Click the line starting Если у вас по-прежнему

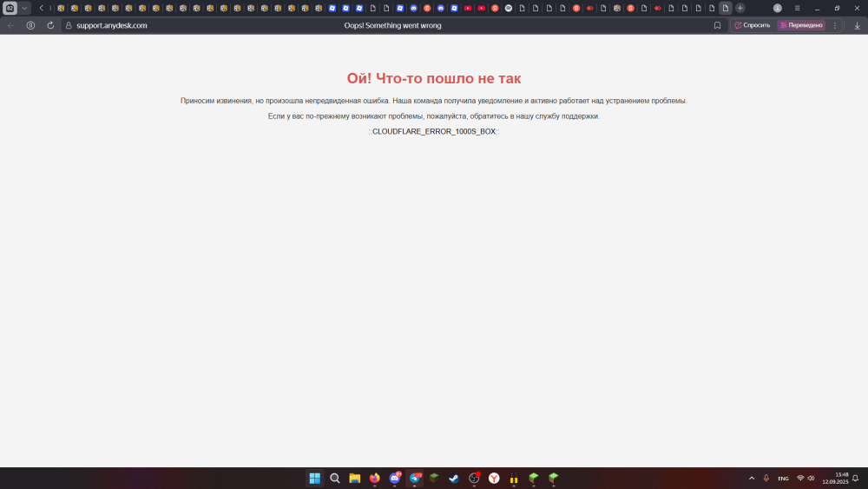coord(433,116)
